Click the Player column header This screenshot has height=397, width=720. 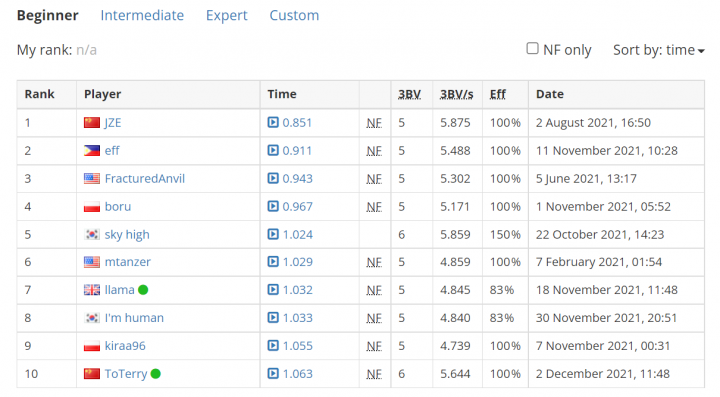(x=102, y=94)
